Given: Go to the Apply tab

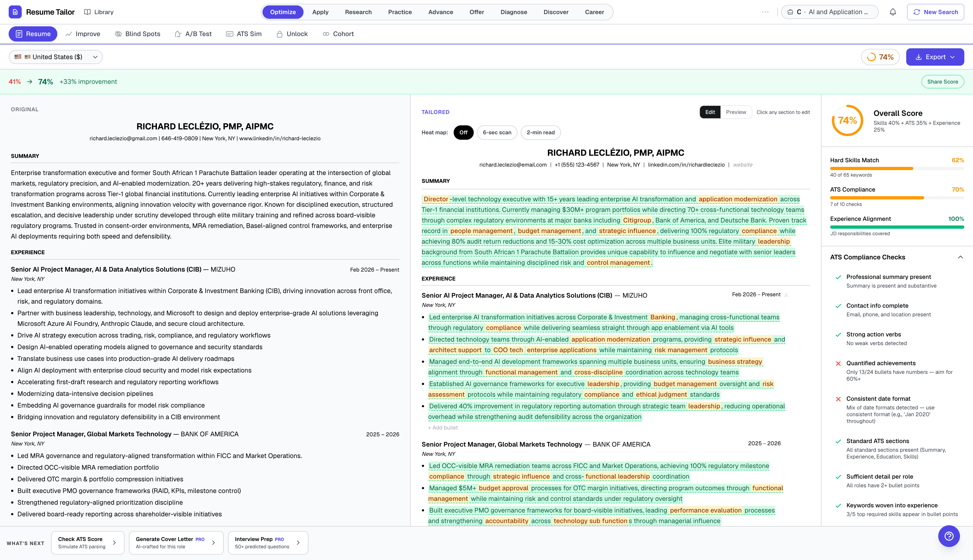Looking at the screenshot, I should [320, 12].
